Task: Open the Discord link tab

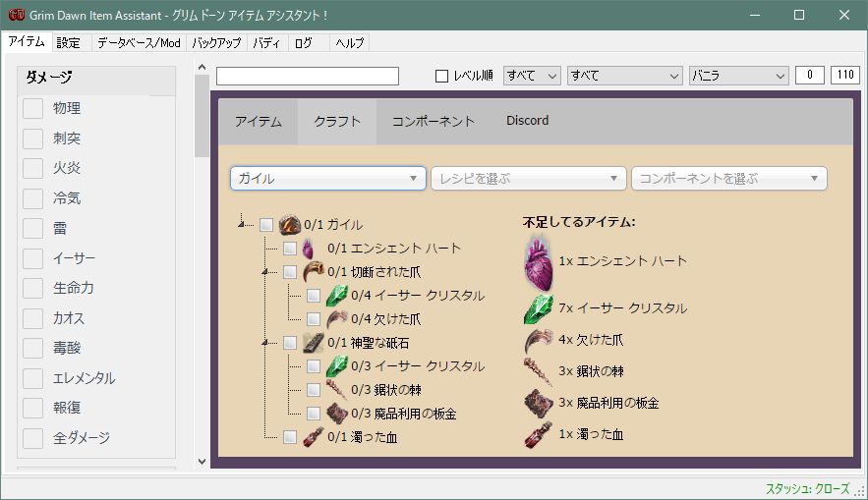Action: pyautogui.click(x=528, y=121)
